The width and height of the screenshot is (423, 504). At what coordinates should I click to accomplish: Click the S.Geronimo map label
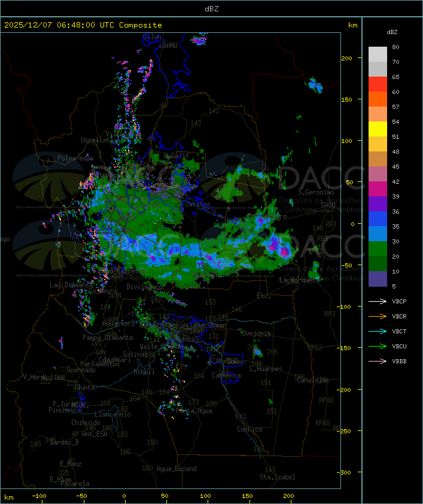click(316, 192)
